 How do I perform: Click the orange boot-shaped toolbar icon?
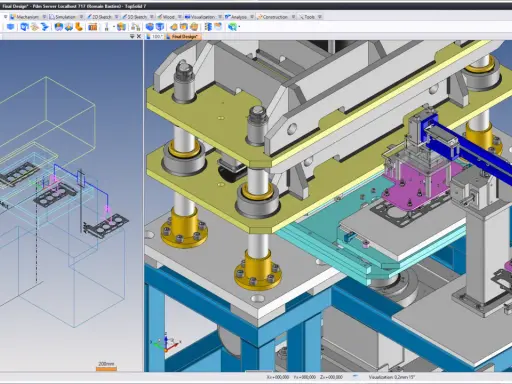pyautogui.click(x=79, y=27)
